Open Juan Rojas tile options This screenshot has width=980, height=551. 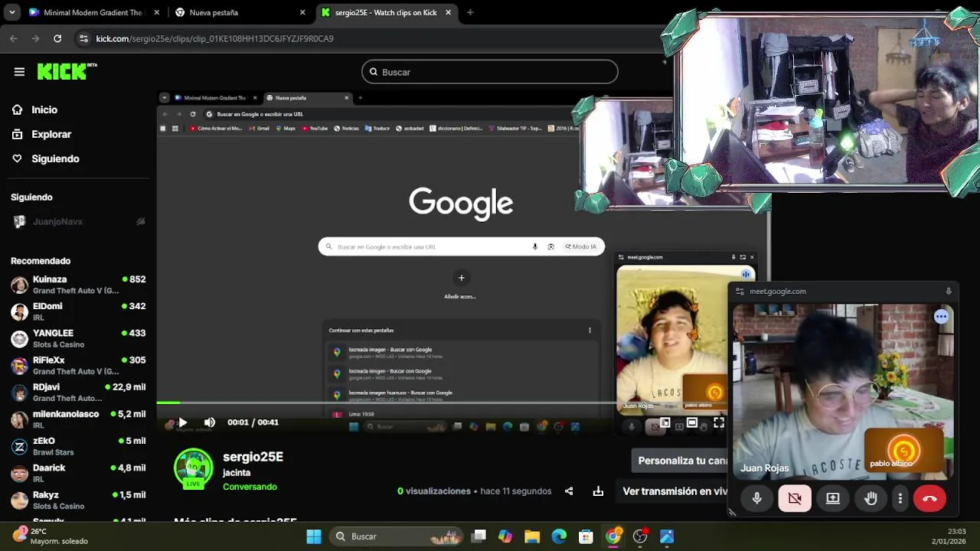coord(941,316)
